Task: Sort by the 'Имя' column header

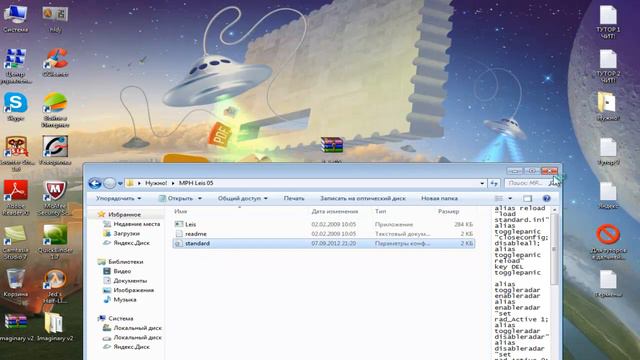Action: tap(180, 211)
